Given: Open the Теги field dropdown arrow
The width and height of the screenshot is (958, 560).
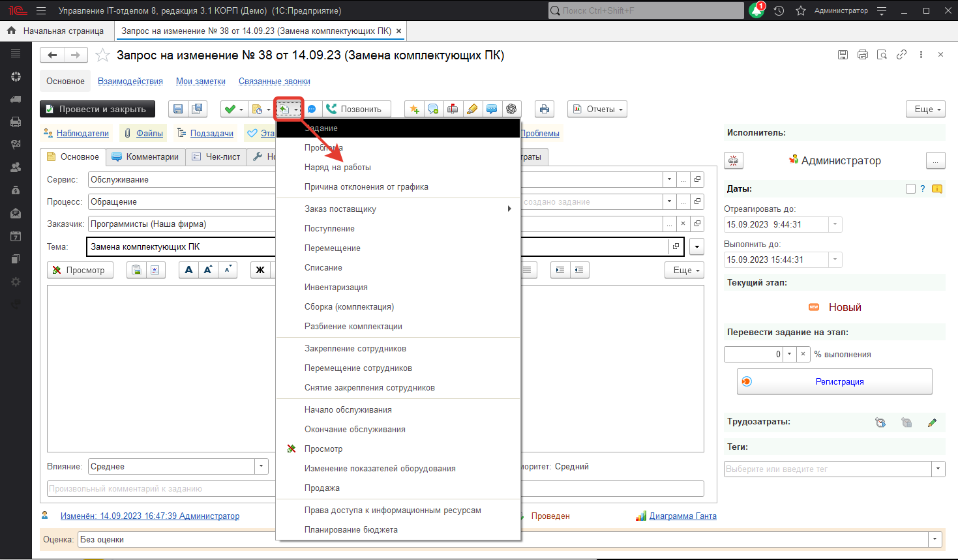Looking at the screenshot, I should (x=938, y=469).
